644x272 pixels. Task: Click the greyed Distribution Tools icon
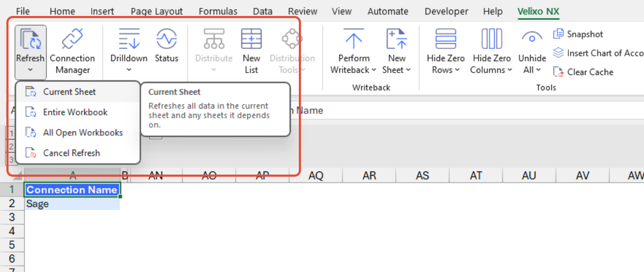pyautogui.click(x=292, y=39)
